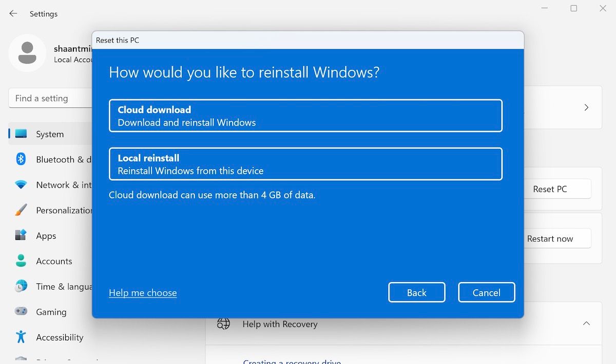Click the Back button in dialog
616x364 pixels.
click(416, 292)
